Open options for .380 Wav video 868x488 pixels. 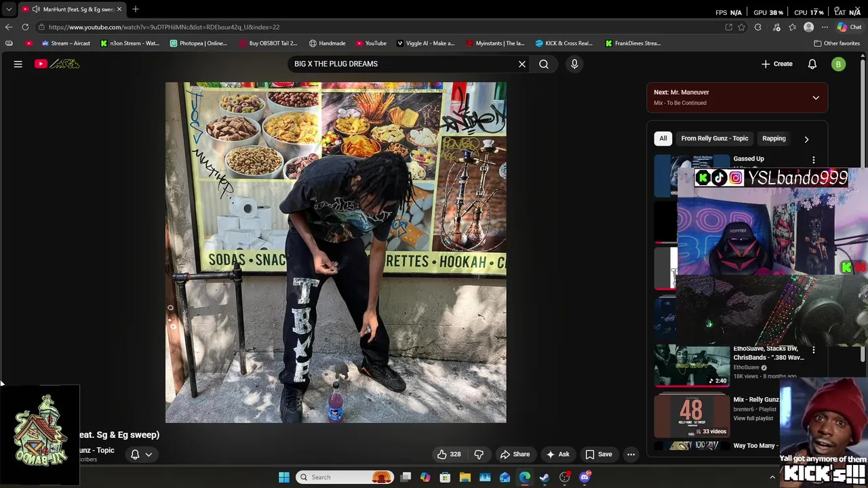tap(814, 350)
